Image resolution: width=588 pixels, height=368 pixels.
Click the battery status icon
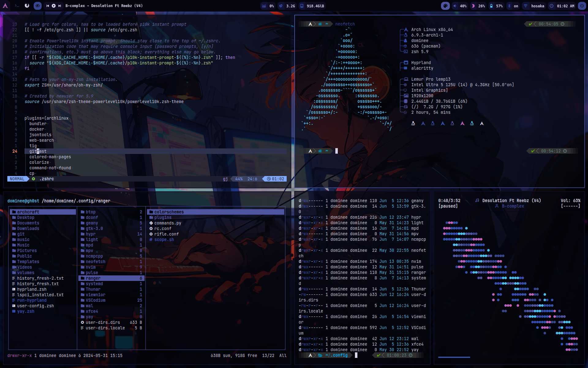coord(491,6)
